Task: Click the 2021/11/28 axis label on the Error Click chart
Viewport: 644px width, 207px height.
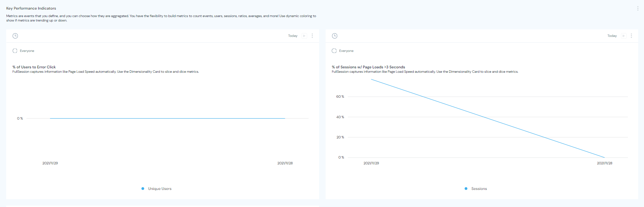Action: [x=285, y=163]
